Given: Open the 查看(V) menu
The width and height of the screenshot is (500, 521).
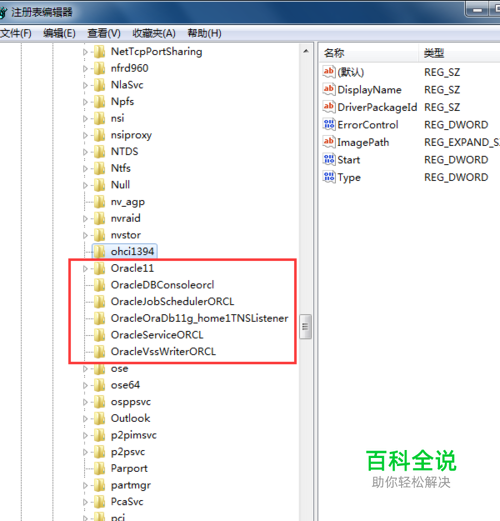Looking at the screenshot, I should [104, 33].
